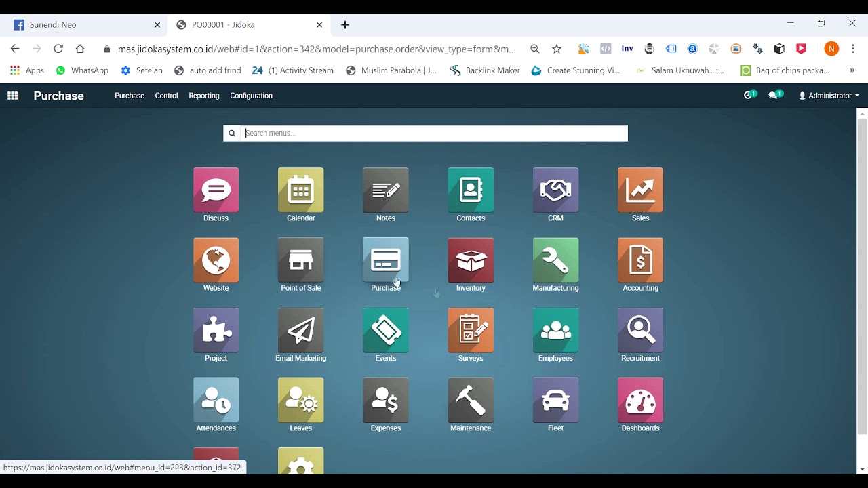Open the Leaves app
Viewport: 868px width, 488px height.
pyautogui.click(x=300, y=401)
